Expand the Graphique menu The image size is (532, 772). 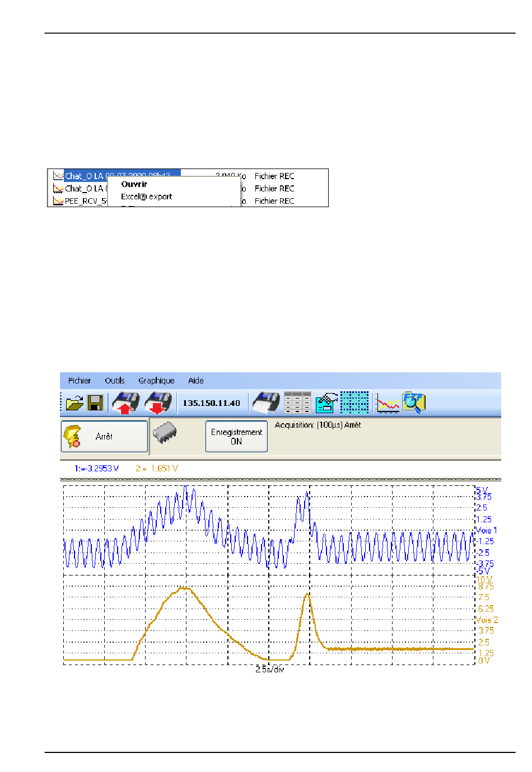tap(156, 381)
